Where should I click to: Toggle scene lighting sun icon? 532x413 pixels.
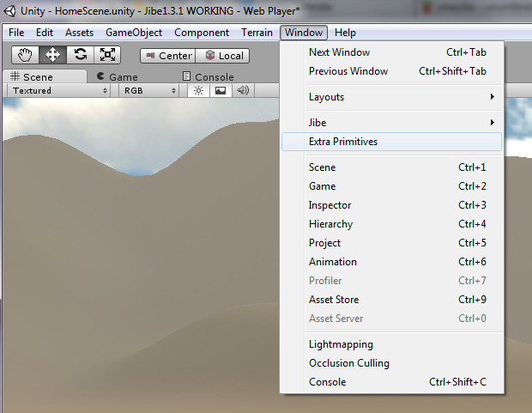point(198,90)
